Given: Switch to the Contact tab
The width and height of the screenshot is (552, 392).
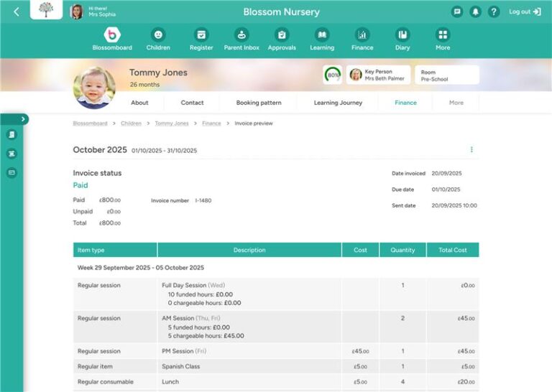Looking at the screenshot, I should (192, 103).
